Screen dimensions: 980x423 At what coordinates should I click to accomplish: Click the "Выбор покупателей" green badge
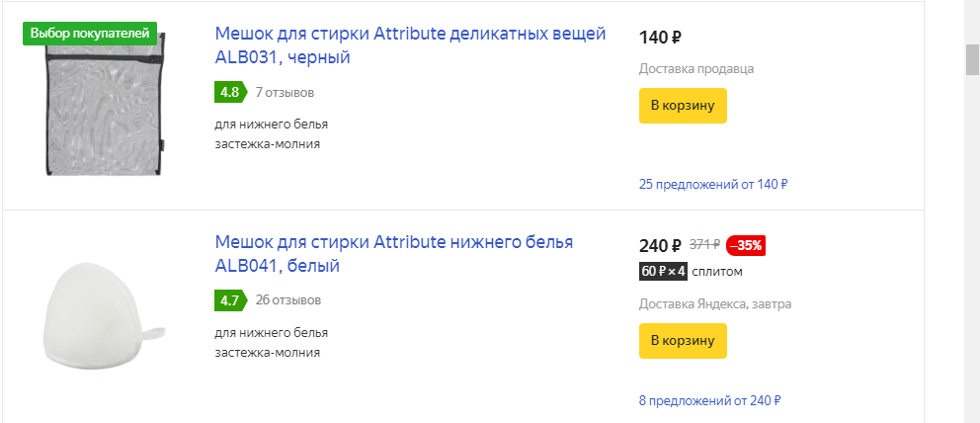pos(90,33)
